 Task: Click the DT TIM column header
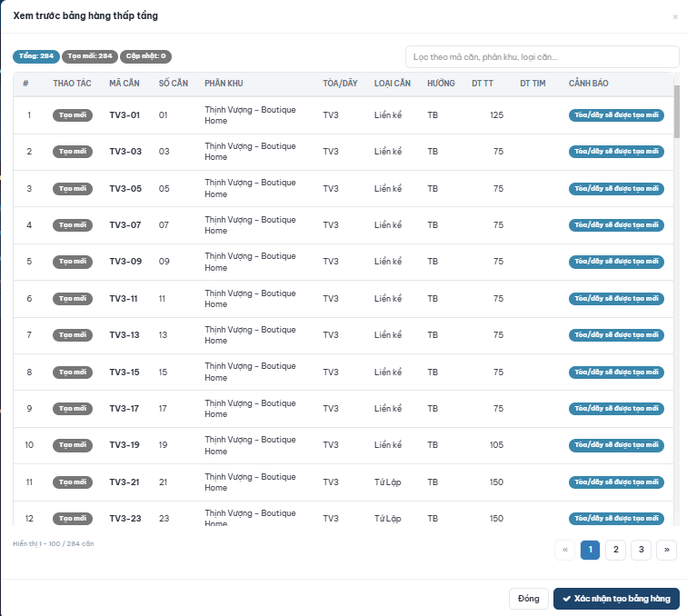pyautogui.click(x=533, y=84)
